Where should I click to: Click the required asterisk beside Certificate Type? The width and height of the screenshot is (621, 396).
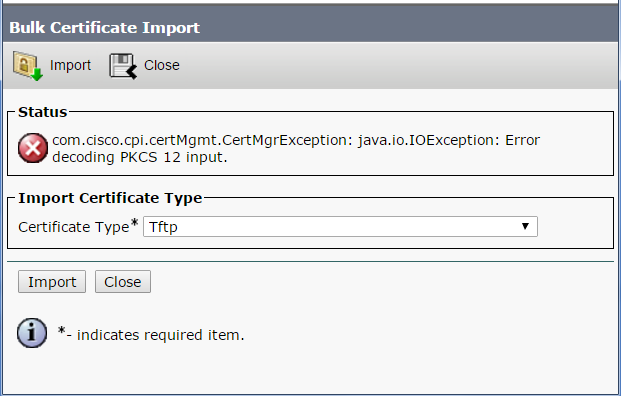[134, 223]
